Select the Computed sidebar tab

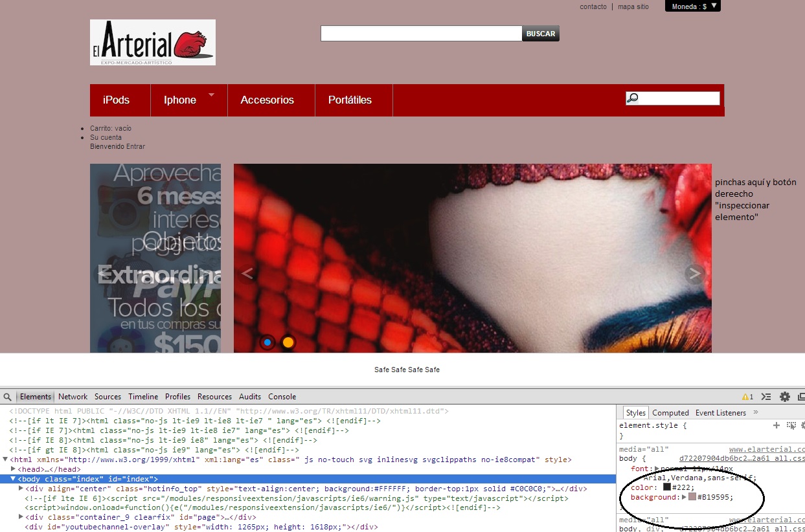pyautogui.click(x=670, y=412)
